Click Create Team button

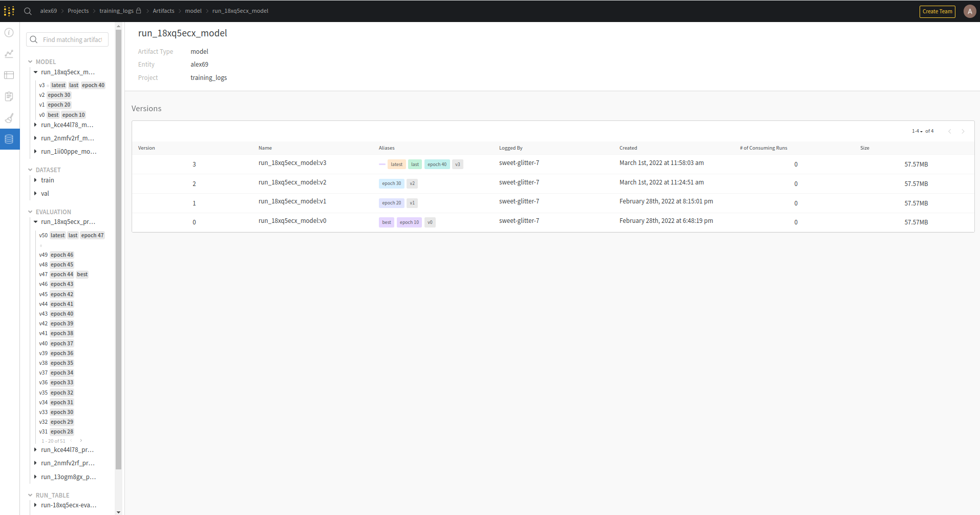pyautogui.click(x=937, y=11)
